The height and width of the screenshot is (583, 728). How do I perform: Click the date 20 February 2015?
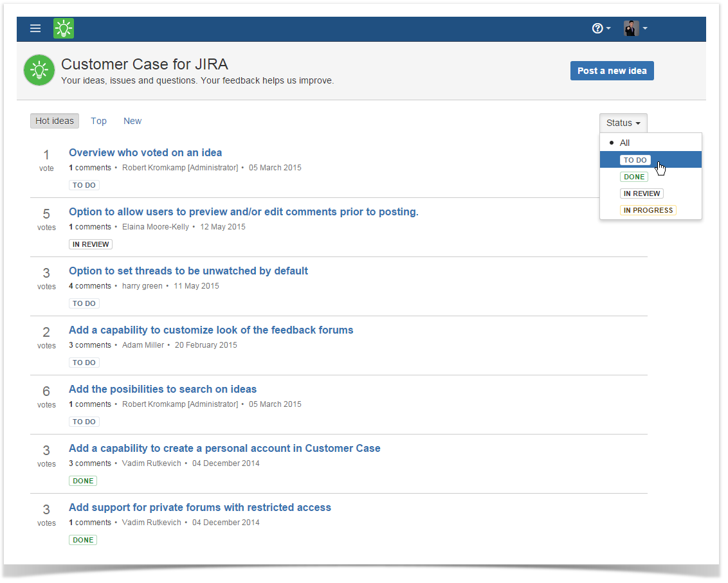206,345
